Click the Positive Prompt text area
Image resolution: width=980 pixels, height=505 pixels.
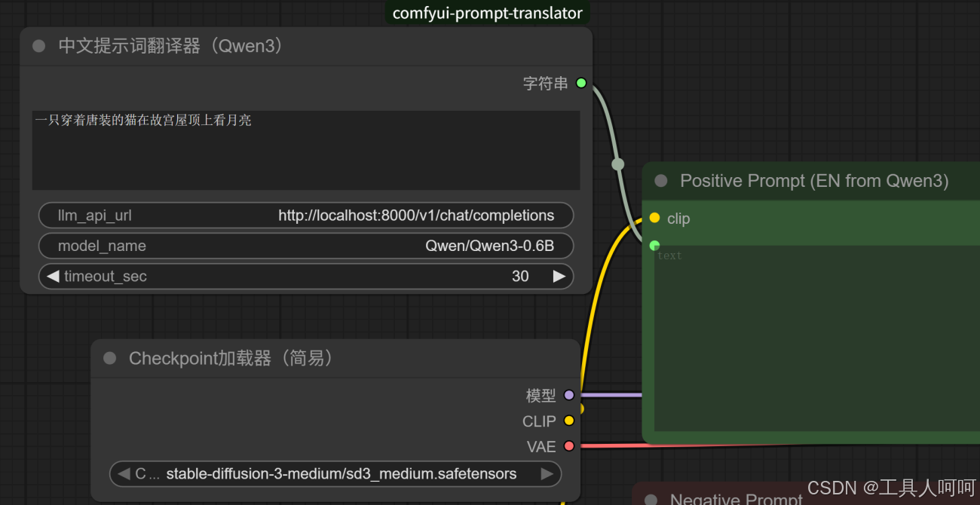coord(817,338)
